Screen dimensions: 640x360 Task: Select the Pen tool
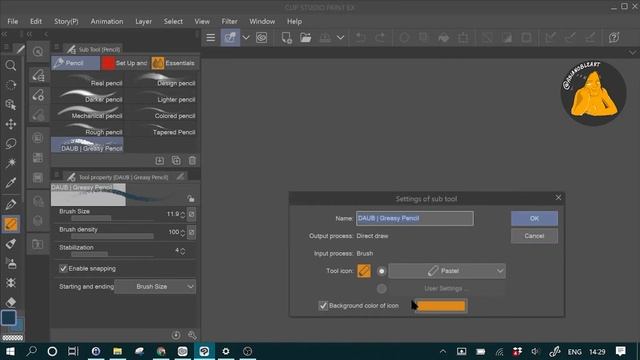coord(11,203)
